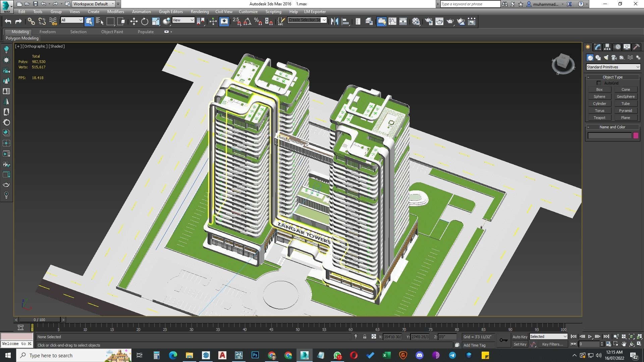
Task: Click the Polygon Modeling panel label
Action: coord(22,38)
